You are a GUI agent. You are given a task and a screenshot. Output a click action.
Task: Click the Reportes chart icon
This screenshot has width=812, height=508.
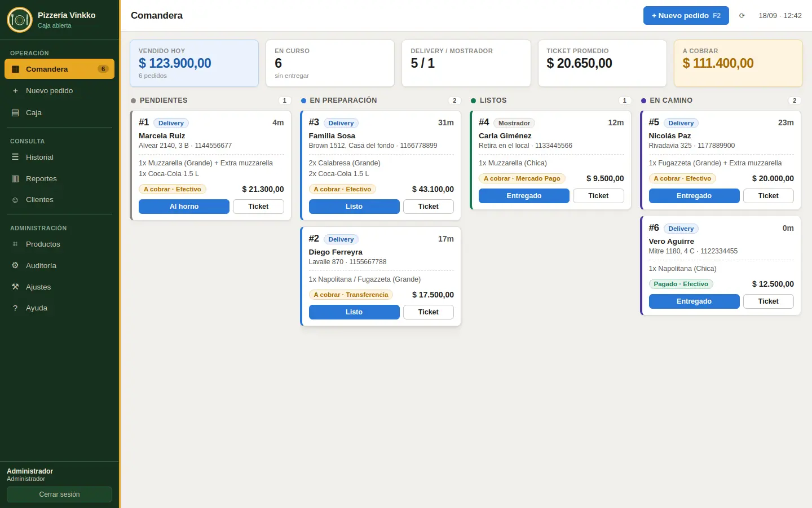tap(15, 179)
